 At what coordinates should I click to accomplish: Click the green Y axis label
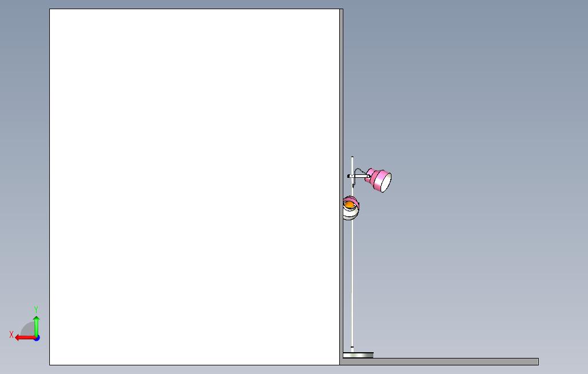tap(36, 309)
